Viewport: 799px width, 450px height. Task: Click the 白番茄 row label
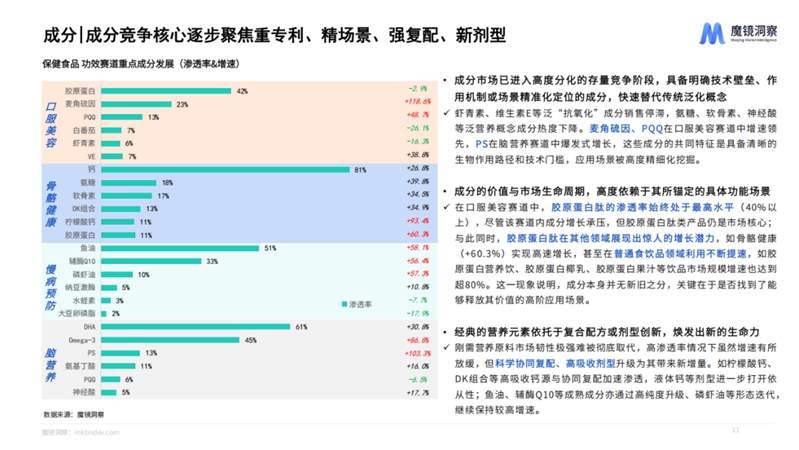tap(84, 130)
